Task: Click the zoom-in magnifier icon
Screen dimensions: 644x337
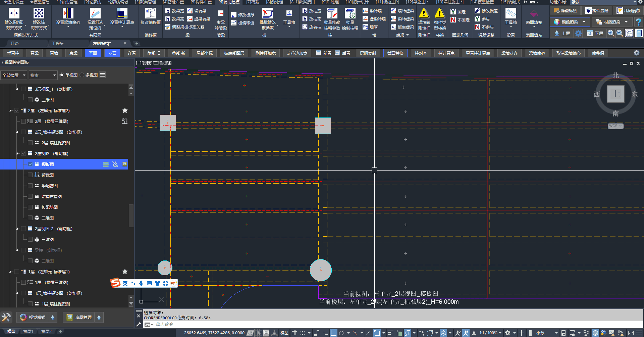Action: coord(611,33)
